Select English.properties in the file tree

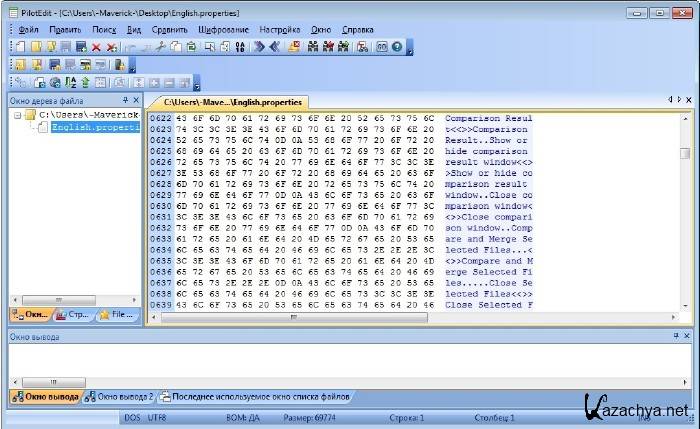pos(93,128)
